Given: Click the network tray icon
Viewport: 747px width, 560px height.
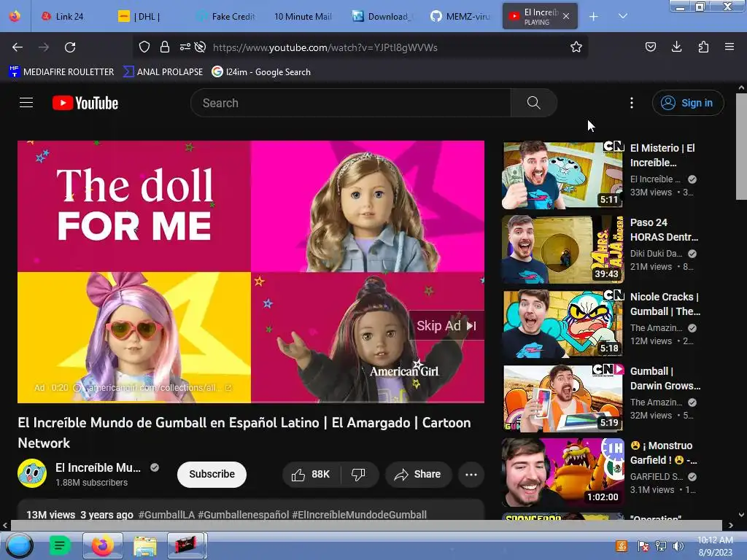Looking at the screenshot, I should 661,546.
